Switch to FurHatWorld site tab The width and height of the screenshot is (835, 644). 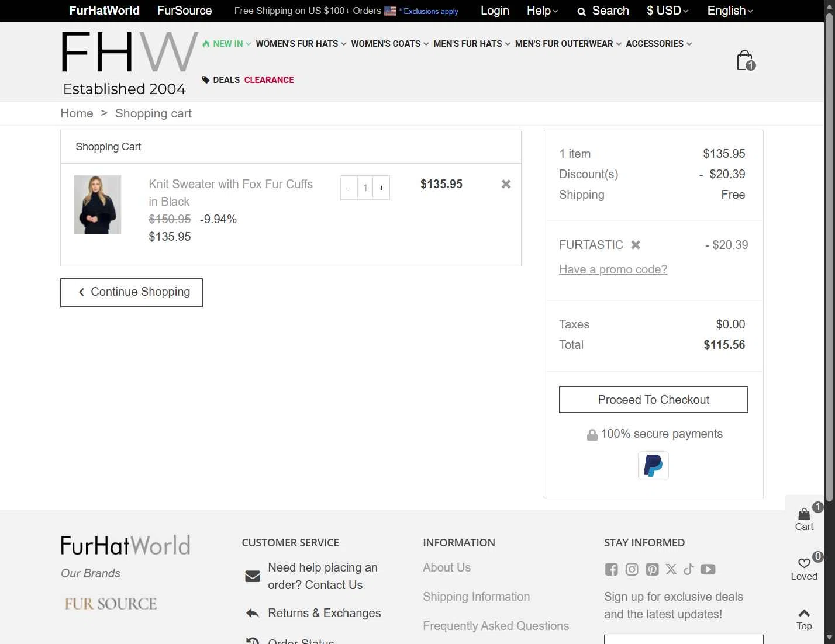pos(104,11)
